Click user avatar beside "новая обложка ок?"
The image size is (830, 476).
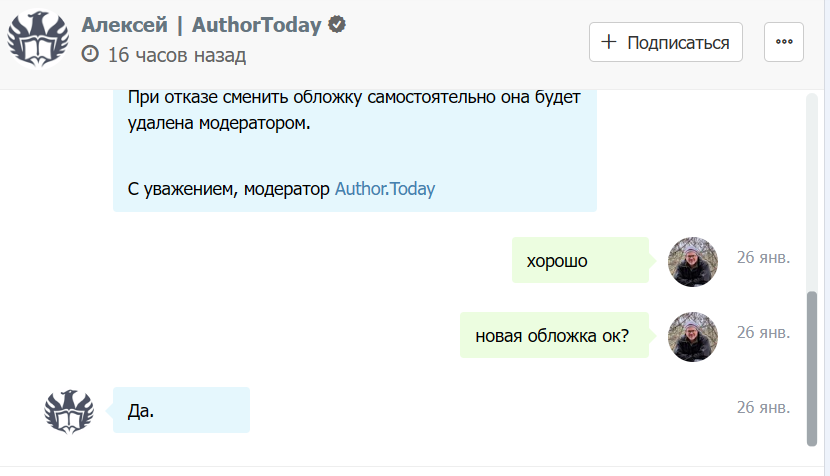click(693, 335)
